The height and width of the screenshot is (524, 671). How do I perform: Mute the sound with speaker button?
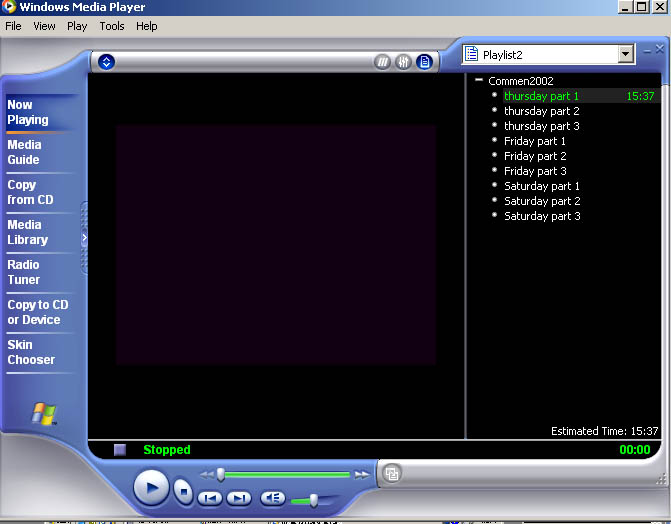(273, 498)
